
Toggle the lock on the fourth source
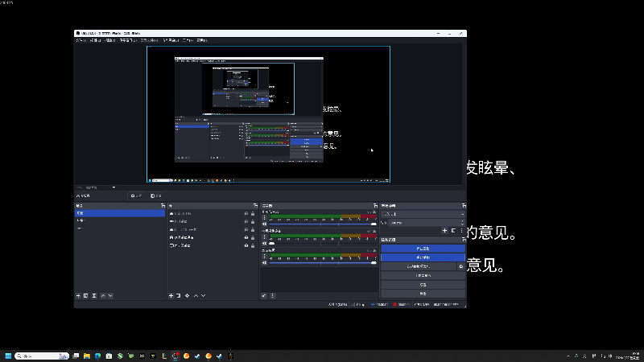coord(253,238)
